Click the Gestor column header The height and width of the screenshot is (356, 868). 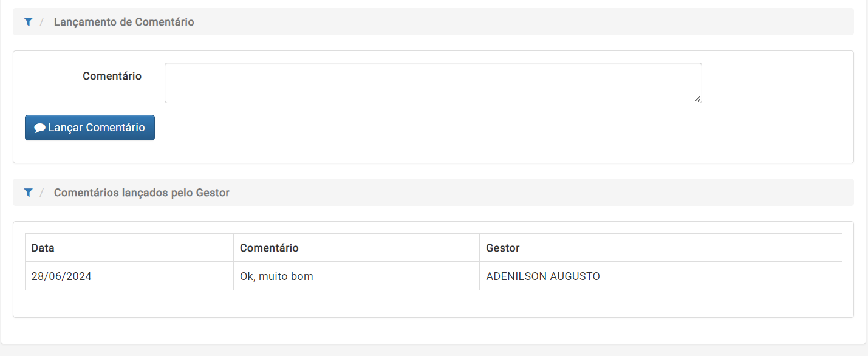[661, 248]
